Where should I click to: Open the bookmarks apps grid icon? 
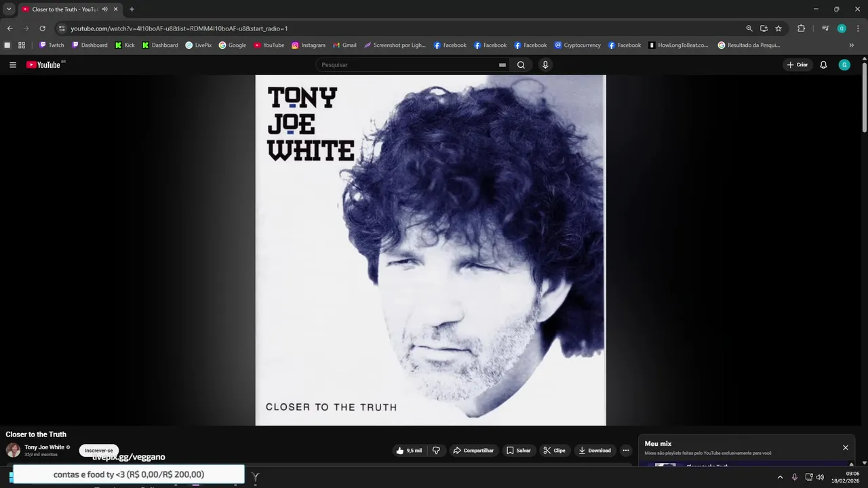[x=22, y=45]
